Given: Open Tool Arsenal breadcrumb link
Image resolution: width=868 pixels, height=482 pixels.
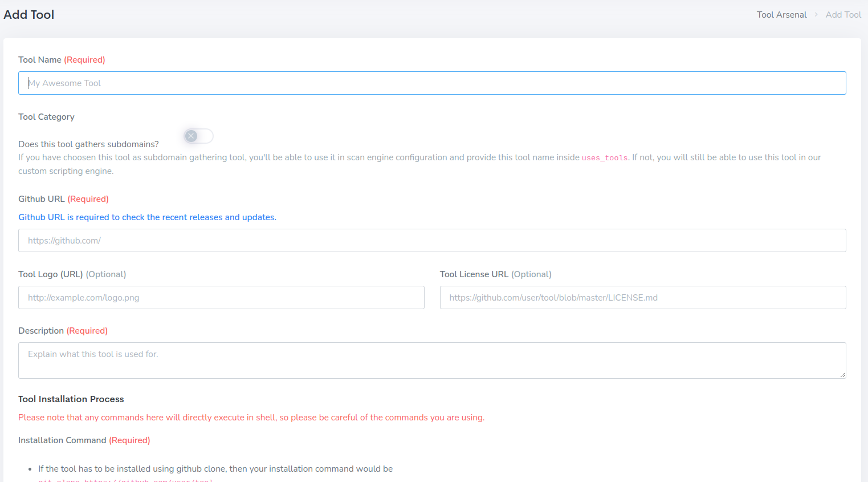Looking at the screenshot, I should tap(781, 15).
